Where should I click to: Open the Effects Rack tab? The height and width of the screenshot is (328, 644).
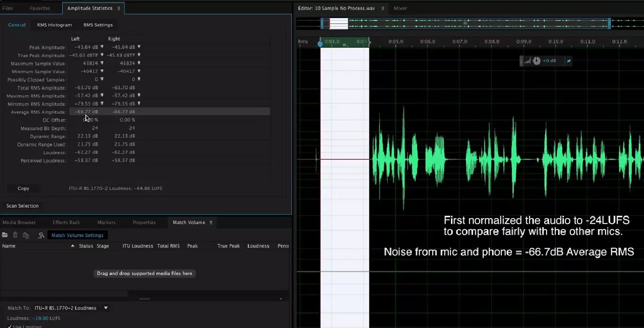[66, 222]
